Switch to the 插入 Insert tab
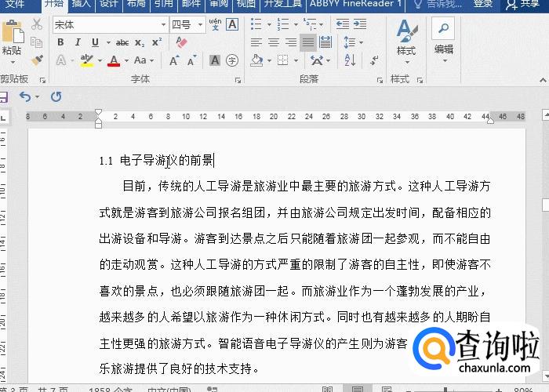Viewport: 549px width, 392px height. coord(81,4)
